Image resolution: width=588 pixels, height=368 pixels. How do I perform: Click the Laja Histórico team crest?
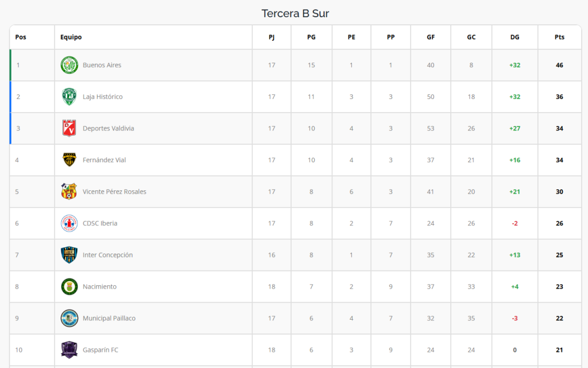click(x=69, y=97)
